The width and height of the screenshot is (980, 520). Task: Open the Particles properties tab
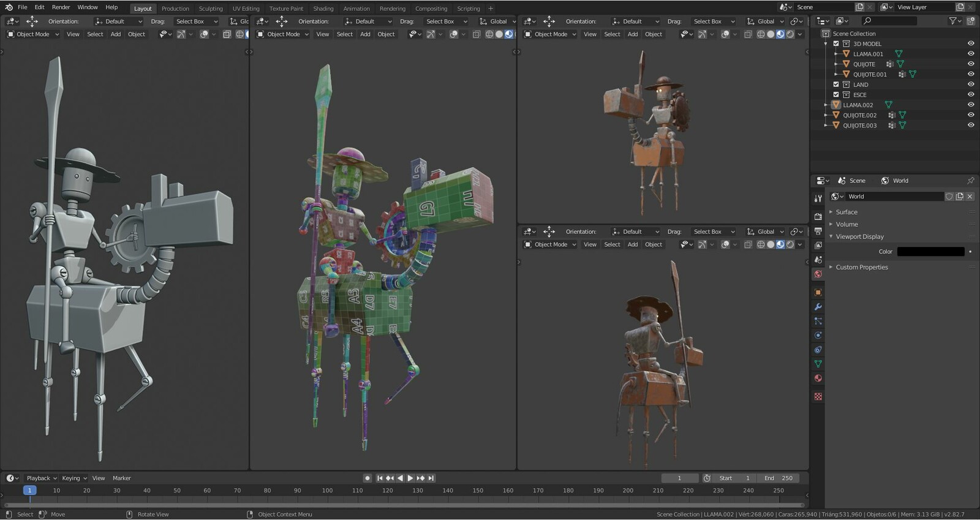point(818,321)
